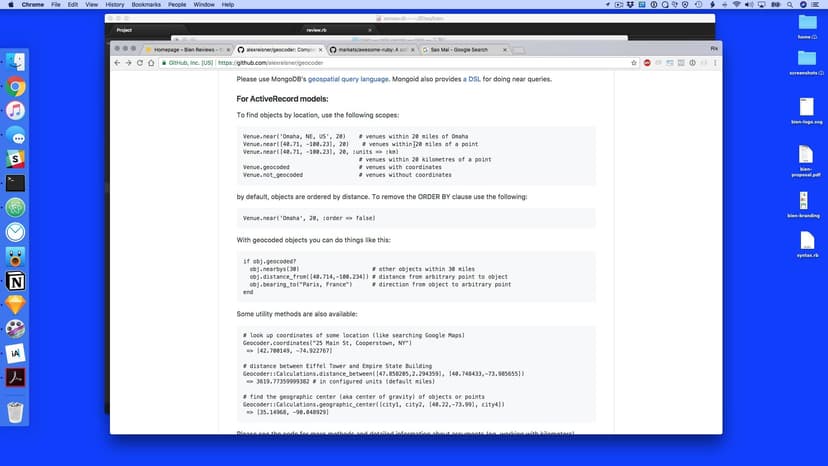Image resolution: width=828 pixels, height=466 pixels.
Task: Open iTunes from the dock
Action: (16, 110)
